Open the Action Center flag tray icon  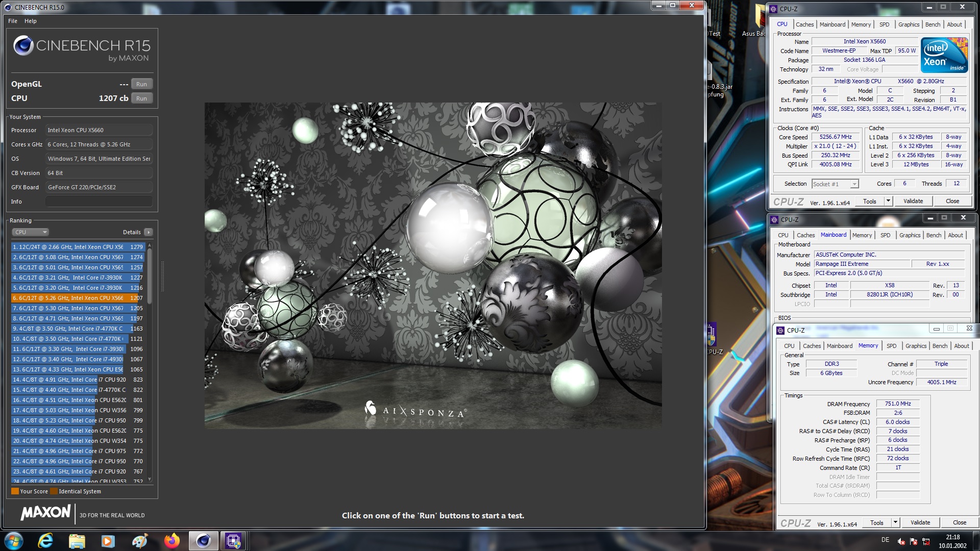pyautogui.click(x=914, y=541)
